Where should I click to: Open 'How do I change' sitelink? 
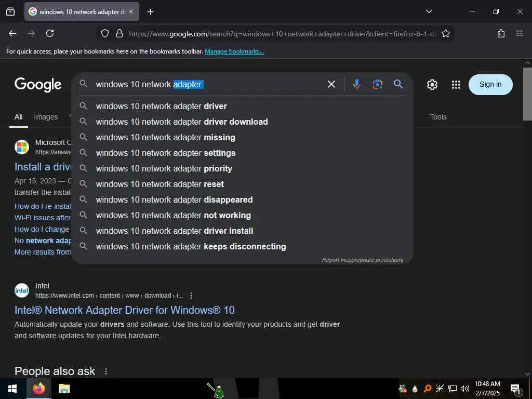[42, 229]
